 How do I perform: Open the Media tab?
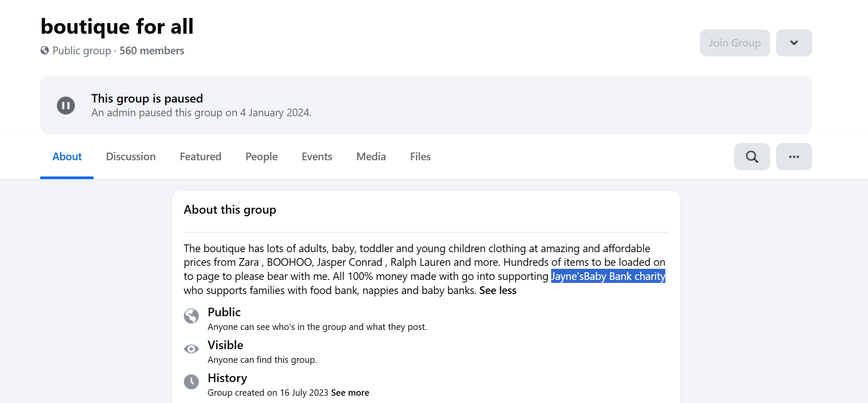pos(371,157)
